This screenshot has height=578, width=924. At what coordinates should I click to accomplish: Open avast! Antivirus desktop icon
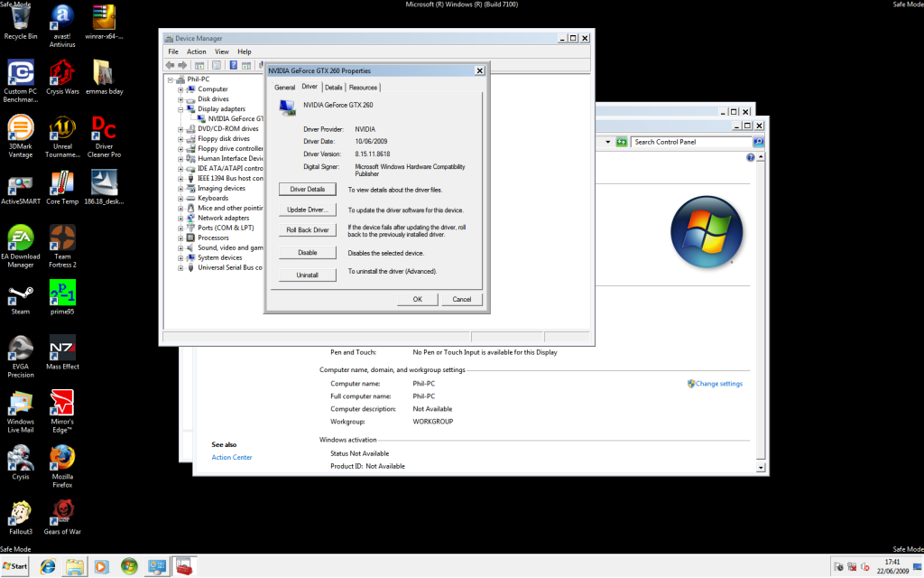click(61, 16)
